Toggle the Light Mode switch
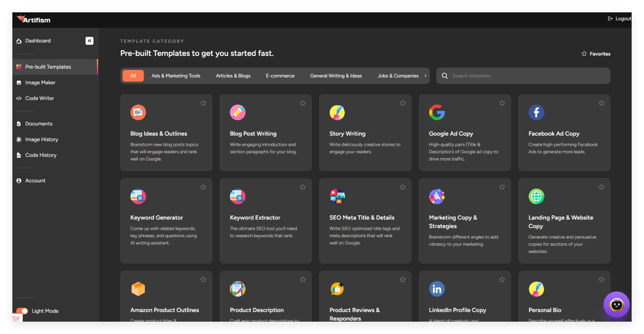 coord(22,311)
